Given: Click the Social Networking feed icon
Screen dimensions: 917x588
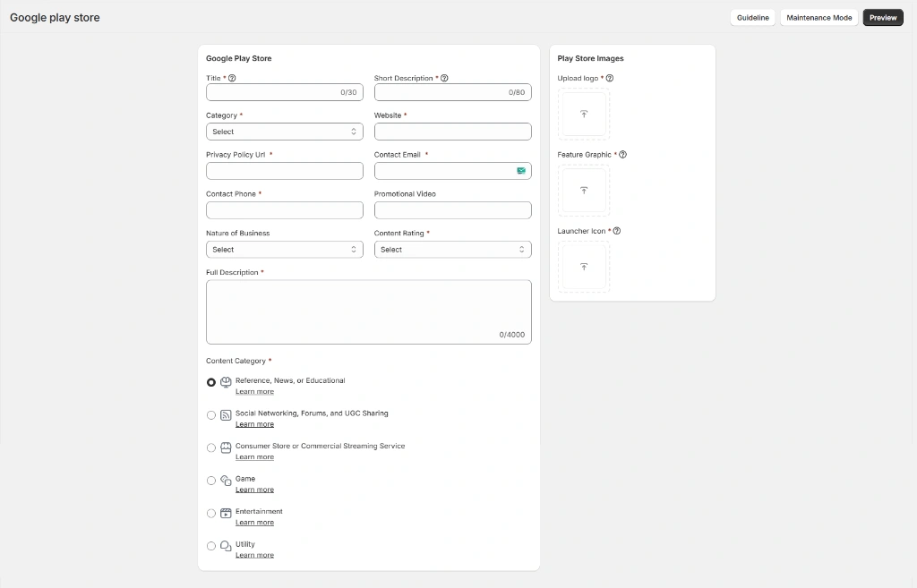Looking at the screenshot, I should [226, 415].
